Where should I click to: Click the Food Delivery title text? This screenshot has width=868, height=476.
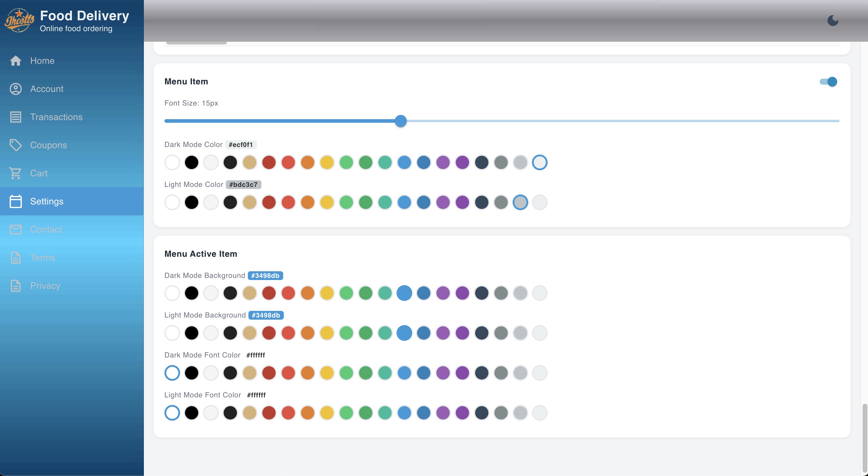click(85, 15)
